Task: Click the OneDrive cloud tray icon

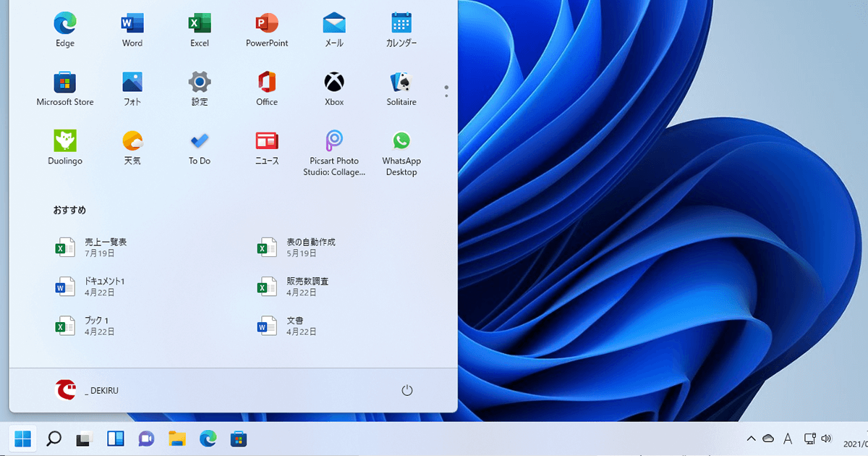Action: pyautogui.click(x=768, y=439)
